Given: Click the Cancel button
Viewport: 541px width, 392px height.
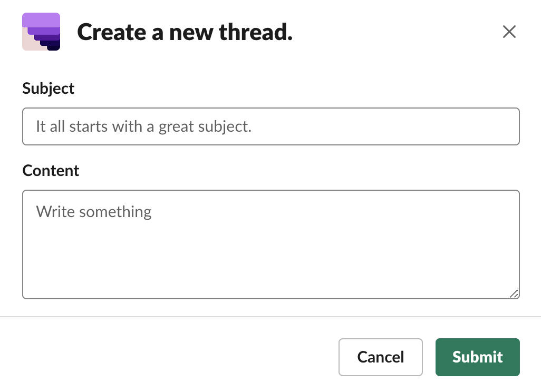Looking at the screenshot, I should coord(380,357).
